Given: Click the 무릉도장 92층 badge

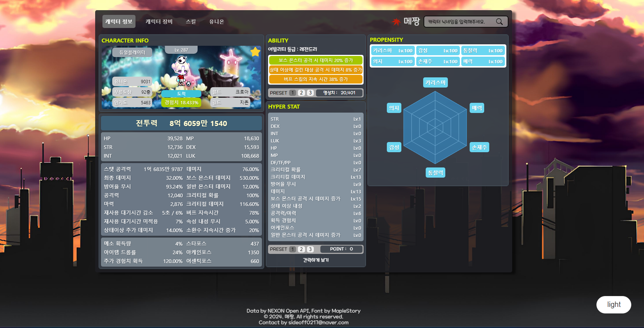Looking at the screenshot, I should pyautogui.click(x=132, y=92).
